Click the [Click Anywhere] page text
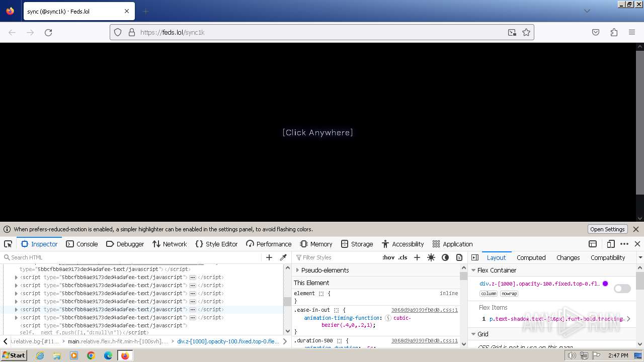The width and height of the screenshot is (644, 362). click(x=317, y=132)
